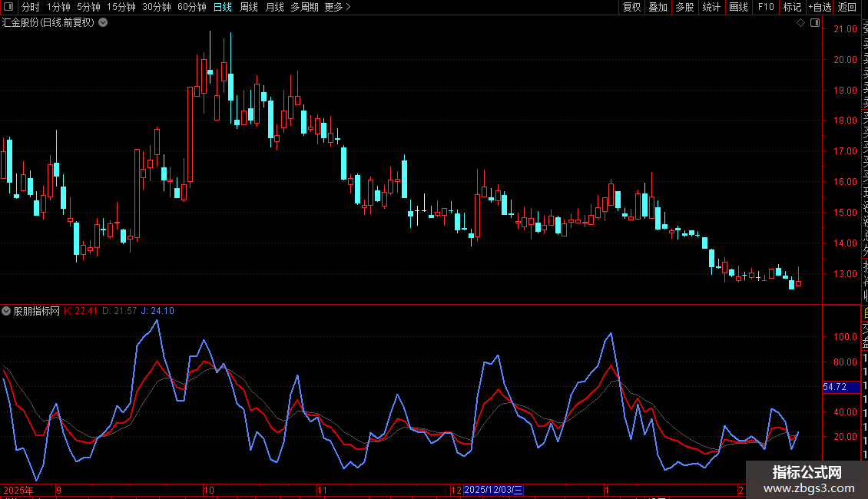Switch to 月线 monthly chart
Image resolution: width=868 pixels, height=499 pixels.
pos(274,7)
